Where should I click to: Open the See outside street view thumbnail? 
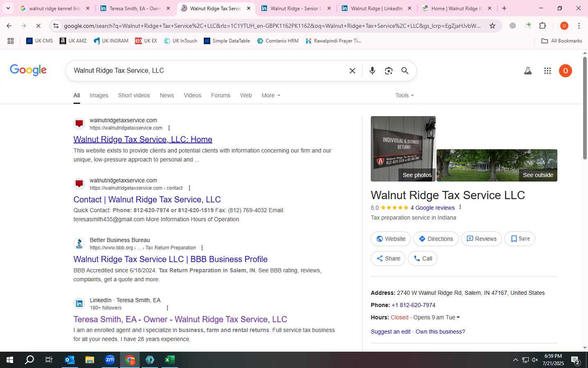497,165
